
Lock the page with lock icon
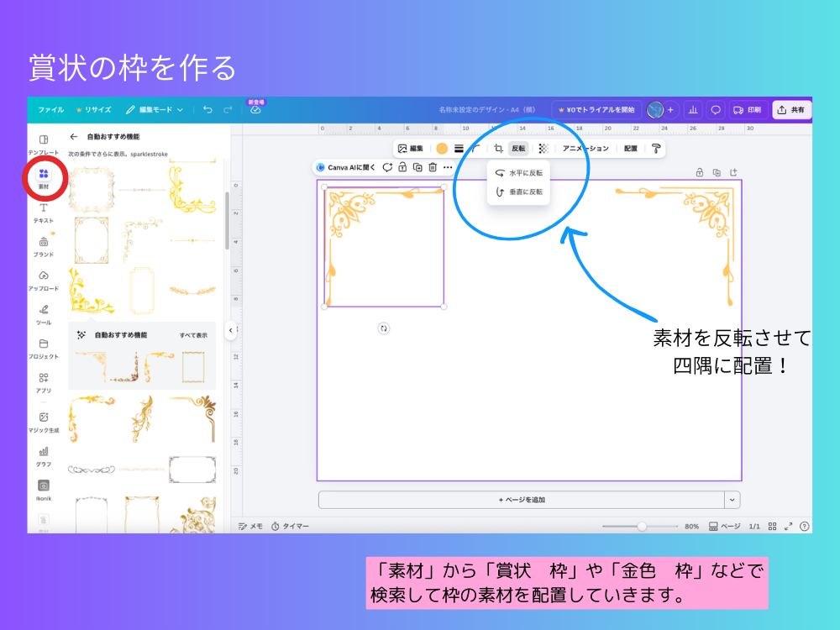(699, 172)
